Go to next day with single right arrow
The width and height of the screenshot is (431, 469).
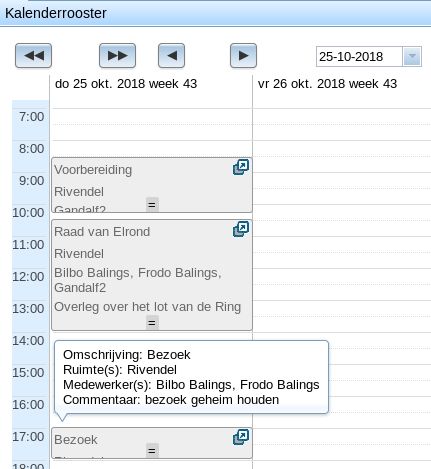tap(243, 55)
